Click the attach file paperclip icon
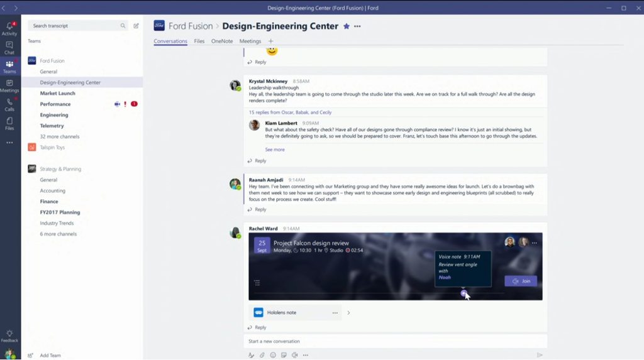644x360 pixels. click(262, 355)
